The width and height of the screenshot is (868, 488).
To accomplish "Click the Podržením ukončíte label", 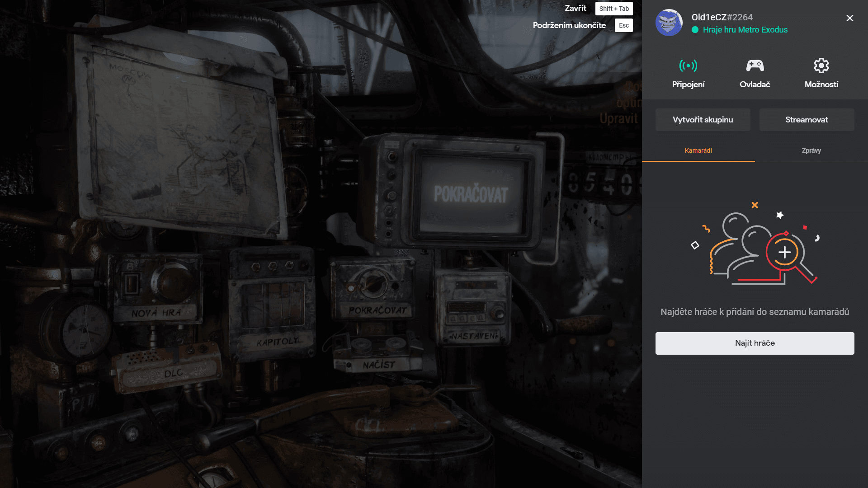I will click(x=569, y=25).
